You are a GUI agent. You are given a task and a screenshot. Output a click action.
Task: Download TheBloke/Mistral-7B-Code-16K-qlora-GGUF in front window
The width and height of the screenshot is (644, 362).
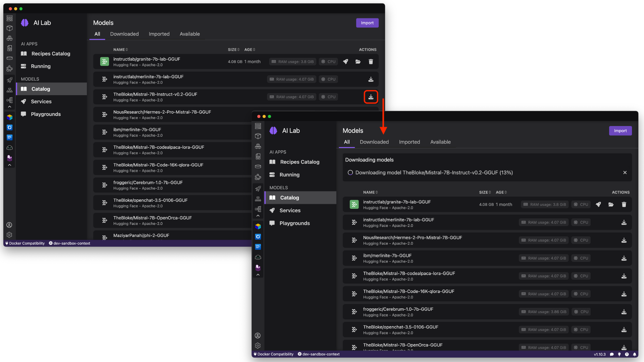(x=624, y=294)
